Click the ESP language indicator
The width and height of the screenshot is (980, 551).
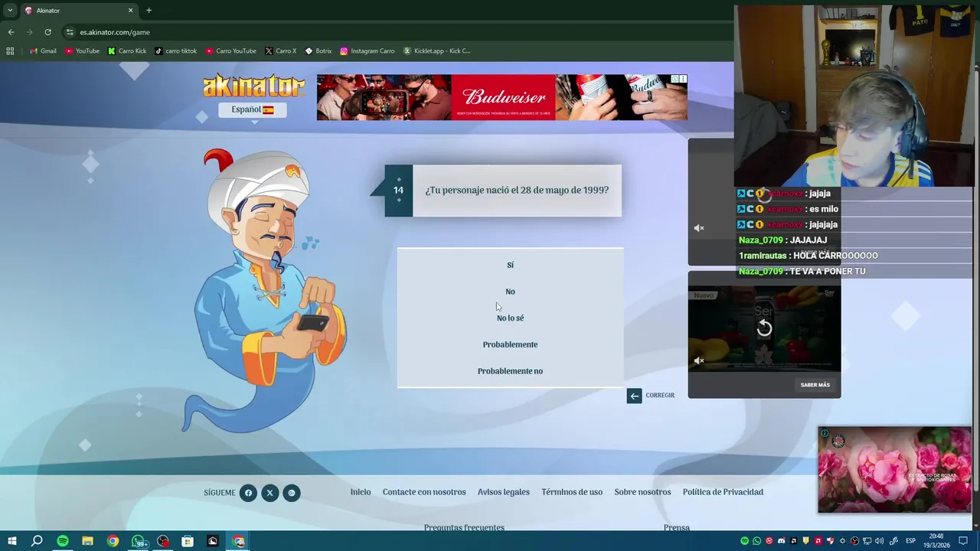pos(910,541)
